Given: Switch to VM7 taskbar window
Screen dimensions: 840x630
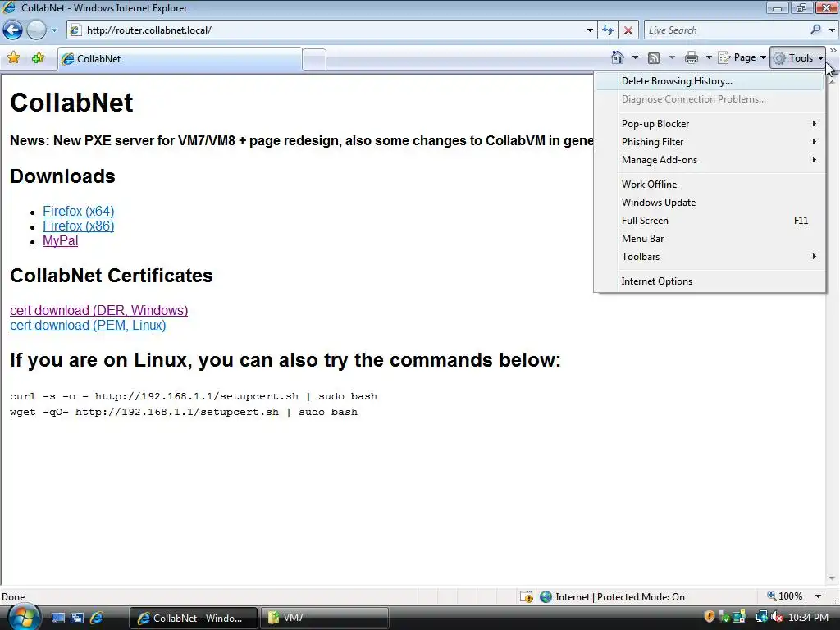Looking at the screenshot, I should point(325,618).
